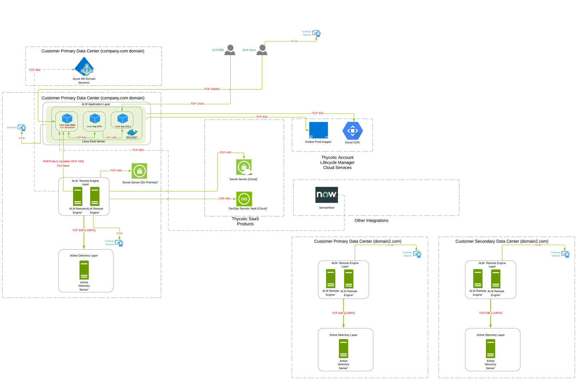
Task: Select the Linux App (API) cube
Action: [95, 118]
